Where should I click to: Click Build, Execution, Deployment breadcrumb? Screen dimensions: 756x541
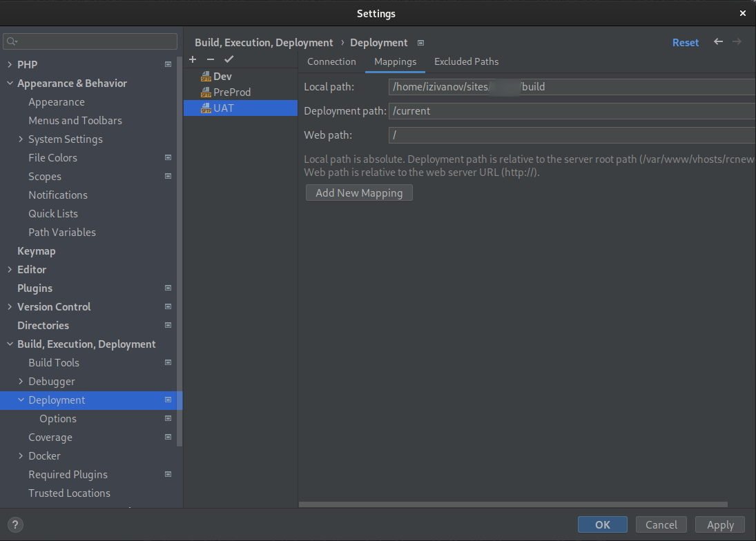(x=264, y=42)
